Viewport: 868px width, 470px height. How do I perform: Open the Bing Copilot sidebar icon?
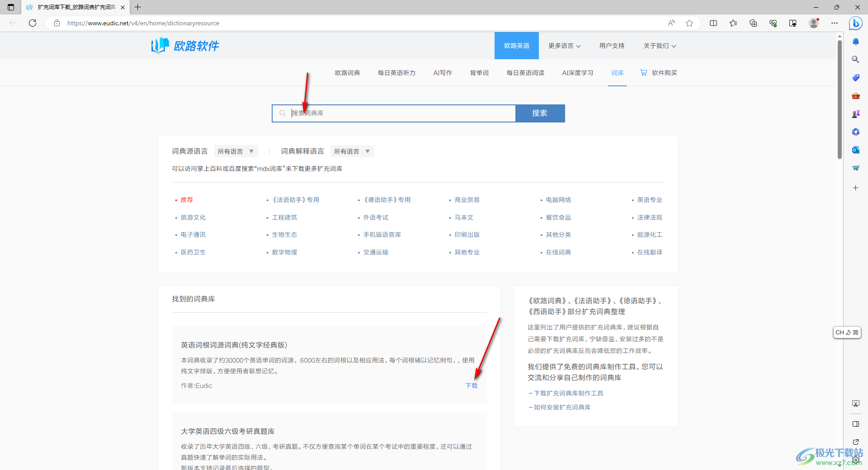[855, 23]
